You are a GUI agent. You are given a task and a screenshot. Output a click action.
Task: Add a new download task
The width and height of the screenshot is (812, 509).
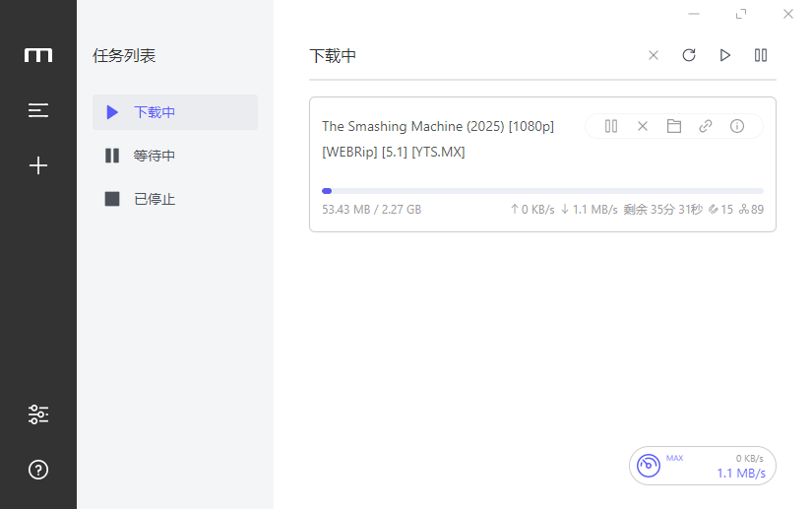[38, 165]
